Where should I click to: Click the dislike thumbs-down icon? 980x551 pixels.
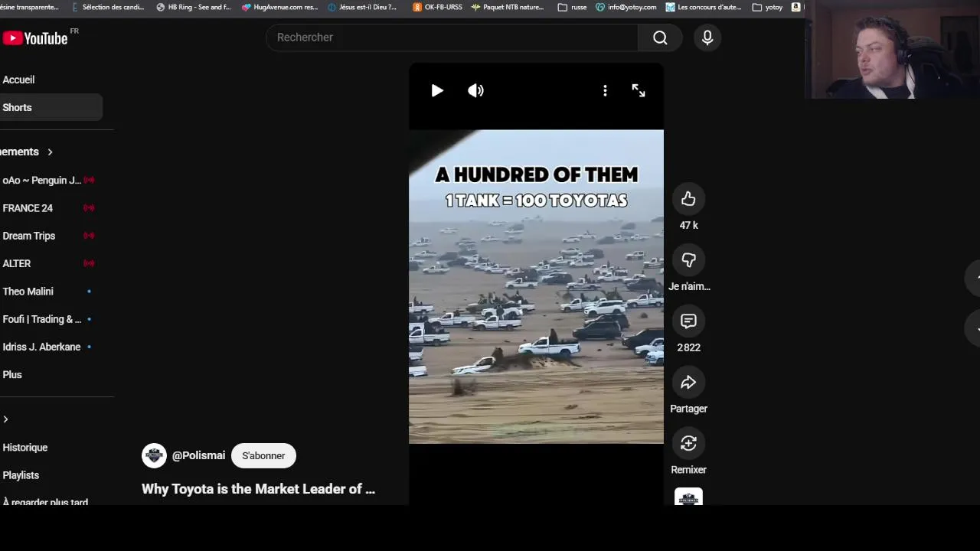688,260
